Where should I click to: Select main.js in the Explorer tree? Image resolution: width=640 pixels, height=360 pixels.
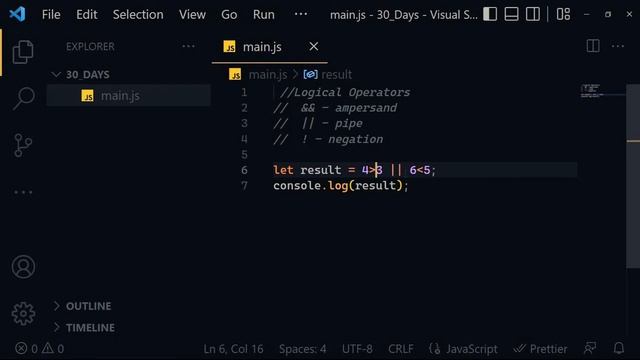click(x=129, y=96)
